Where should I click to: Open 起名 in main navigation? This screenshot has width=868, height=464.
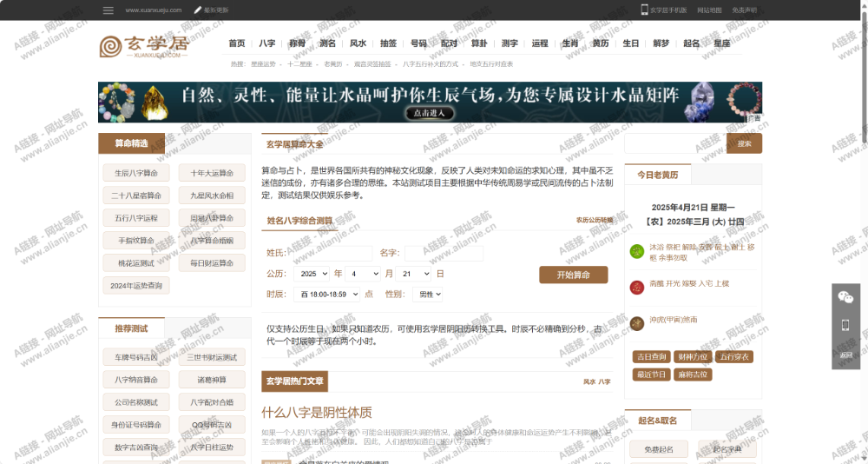(x=692, y=43)
